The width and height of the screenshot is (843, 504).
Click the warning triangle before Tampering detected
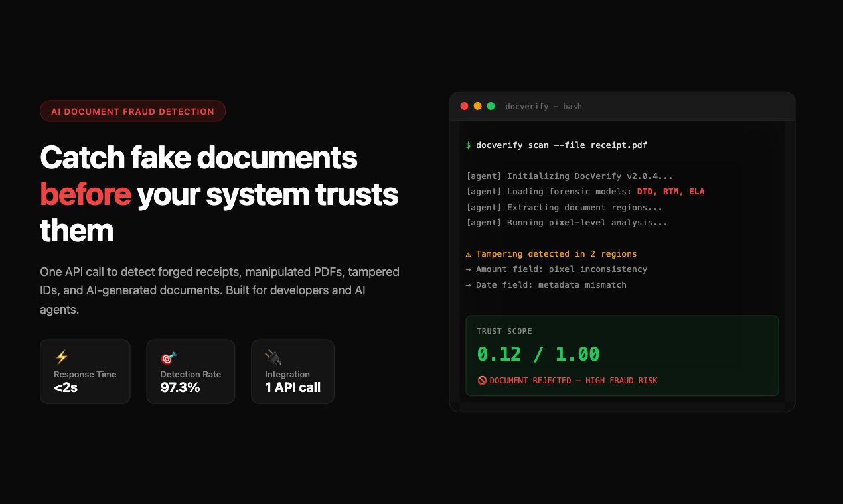pos(469,253)
